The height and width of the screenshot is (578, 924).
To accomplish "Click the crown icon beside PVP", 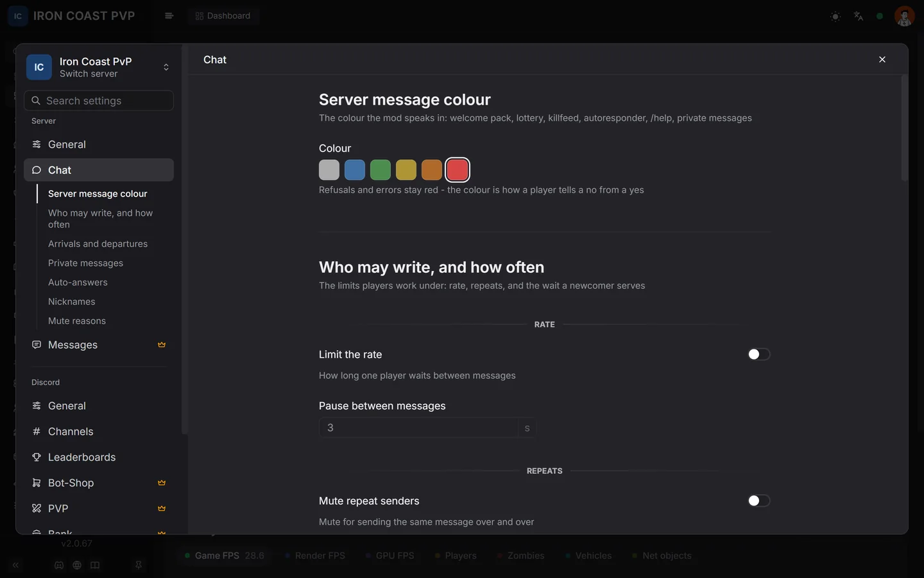I will tap(162, 509).
